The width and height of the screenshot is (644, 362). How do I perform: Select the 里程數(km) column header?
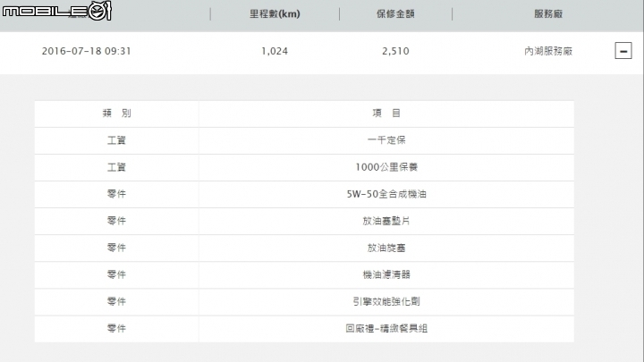coord(275,14)
